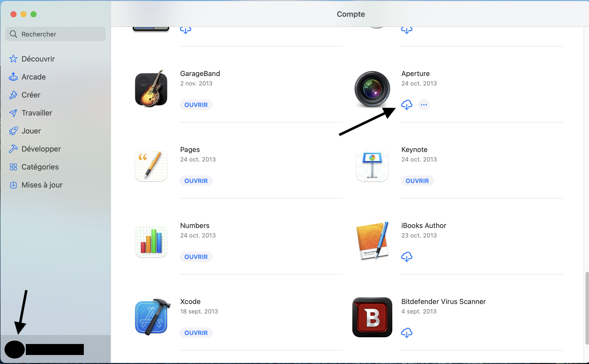589x364 pixels.
Task: Download iBooks Author from iCloud
Action: [407, 257]
